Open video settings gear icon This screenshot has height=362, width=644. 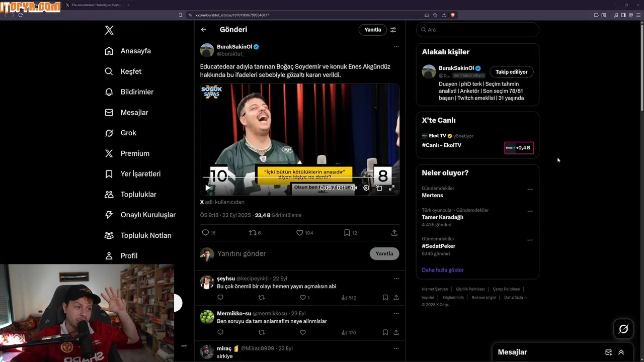coord(366,188)
